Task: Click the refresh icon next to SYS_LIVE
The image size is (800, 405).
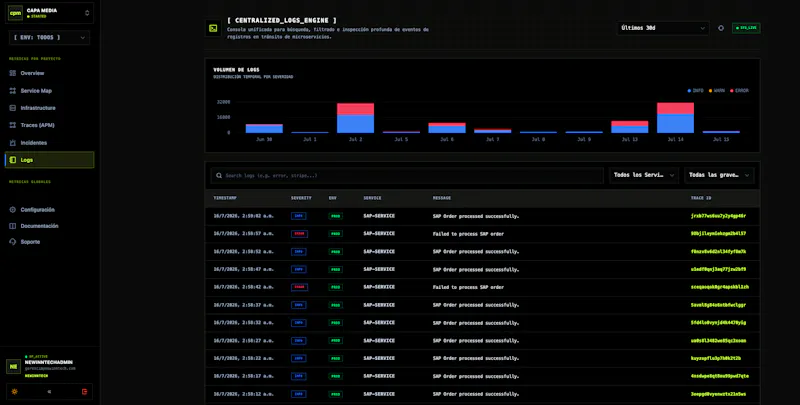Action: (x=721, y=28)
